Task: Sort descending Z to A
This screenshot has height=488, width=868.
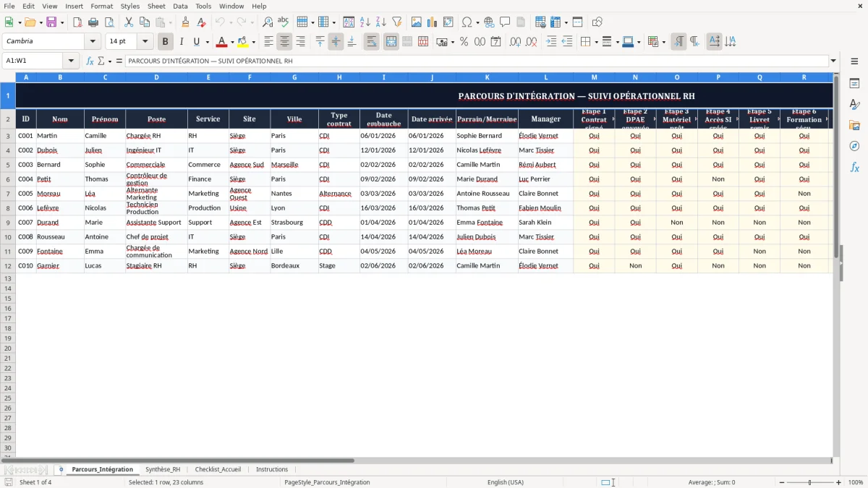Action: click(381, 22)
